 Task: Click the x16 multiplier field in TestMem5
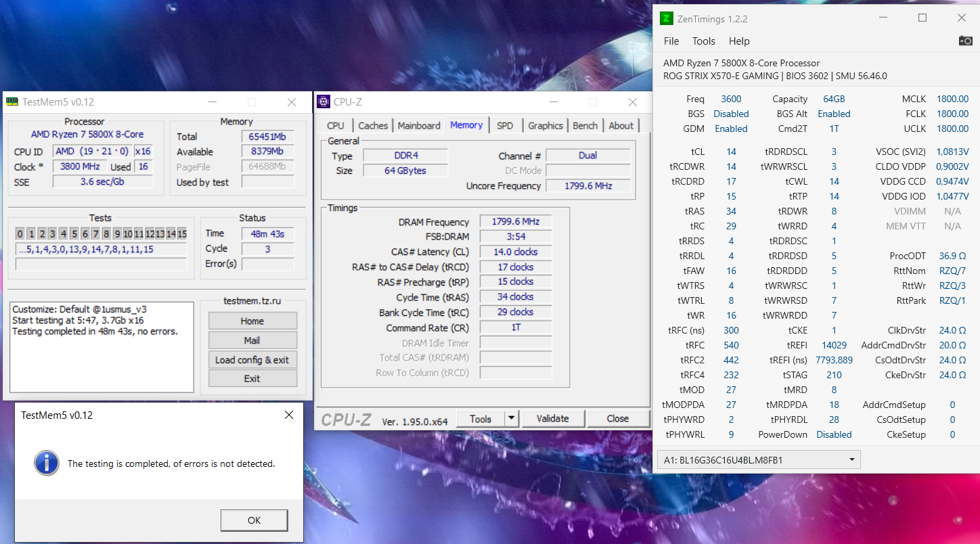[143, 152]
